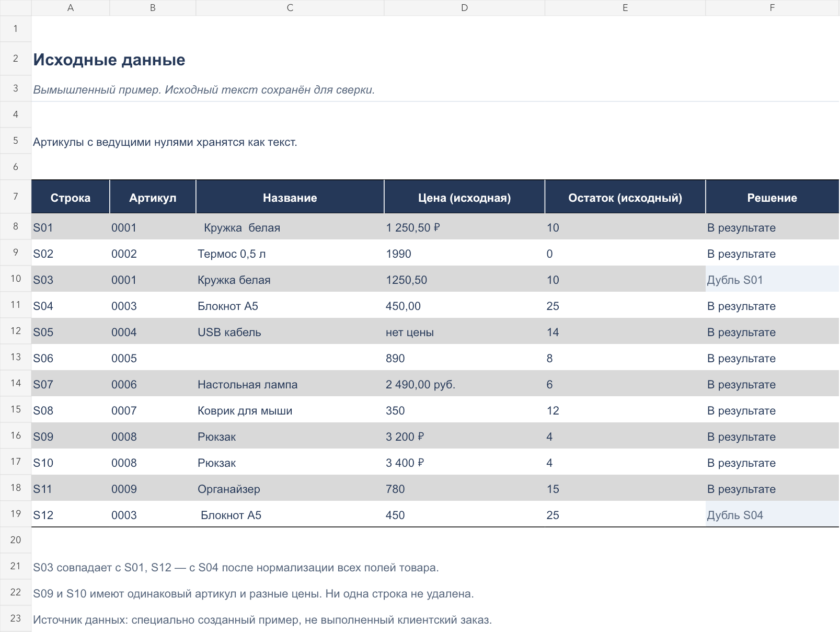Click the note starting 'S09 и S10 имеют'
This screenshot has width=840, height=632.
tap(254, 594)
